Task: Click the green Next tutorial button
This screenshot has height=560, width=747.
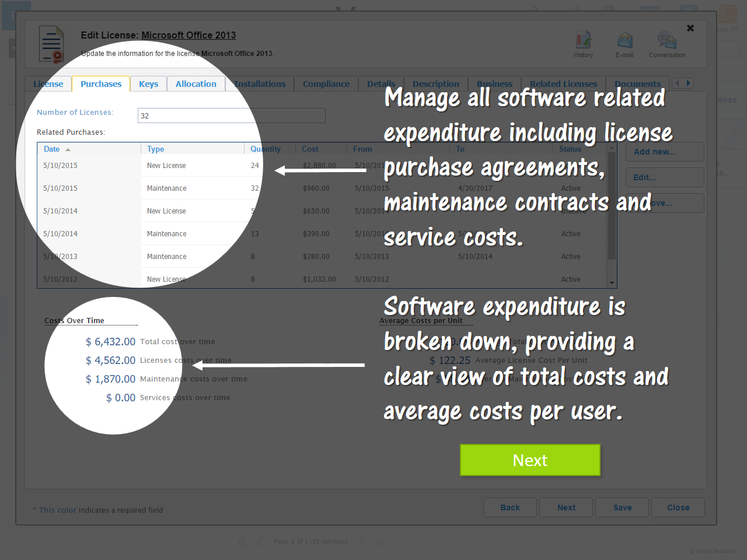Action: click(x=530, y=460)
